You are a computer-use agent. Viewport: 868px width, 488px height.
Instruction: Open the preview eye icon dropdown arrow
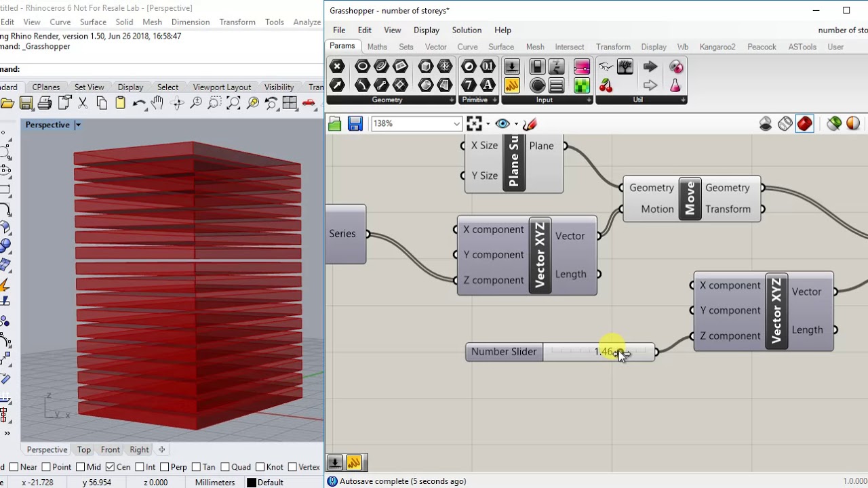tap(516, 123)
